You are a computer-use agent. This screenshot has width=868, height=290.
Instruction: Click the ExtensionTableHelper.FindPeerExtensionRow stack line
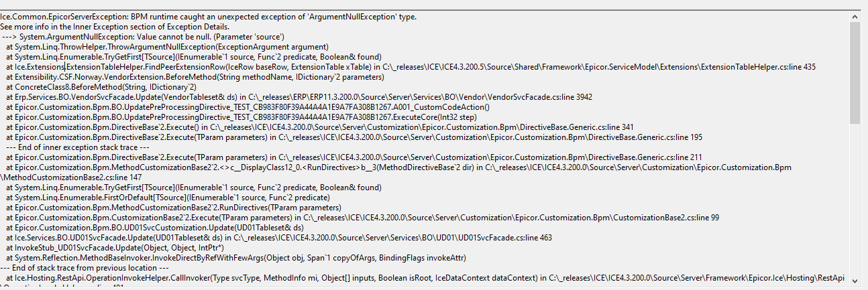tap(411, 67)
